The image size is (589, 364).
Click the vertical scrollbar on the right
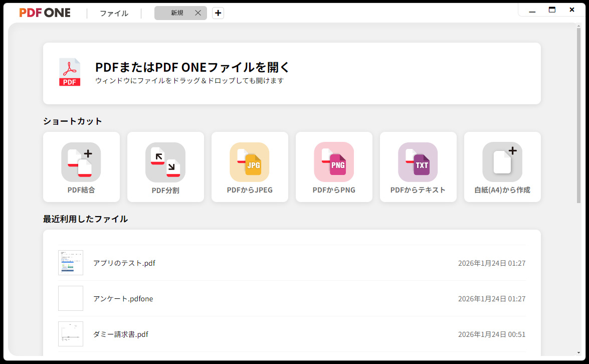click(x=578, y=115)
